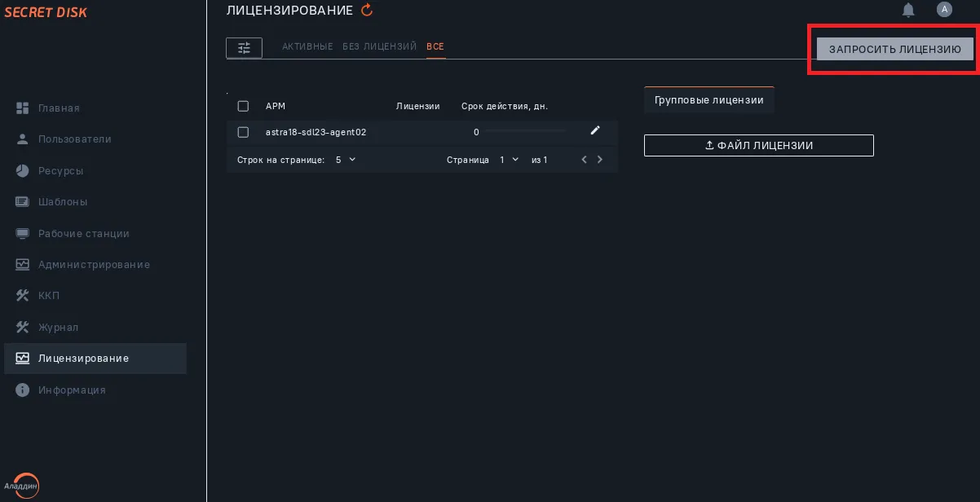
Task: Click the astra18-sdl23-agent02 row name
Action: pos(316,132)
